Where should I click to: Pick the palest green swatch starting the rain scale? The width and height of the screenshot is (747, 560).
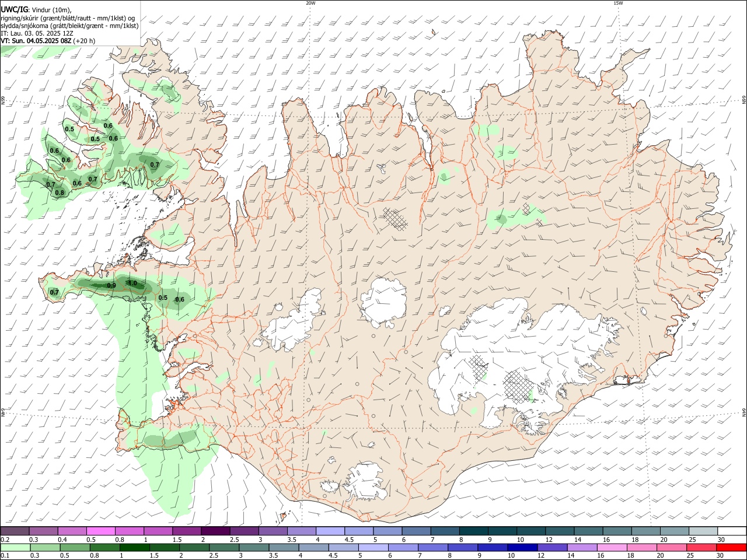click(15, 547)
